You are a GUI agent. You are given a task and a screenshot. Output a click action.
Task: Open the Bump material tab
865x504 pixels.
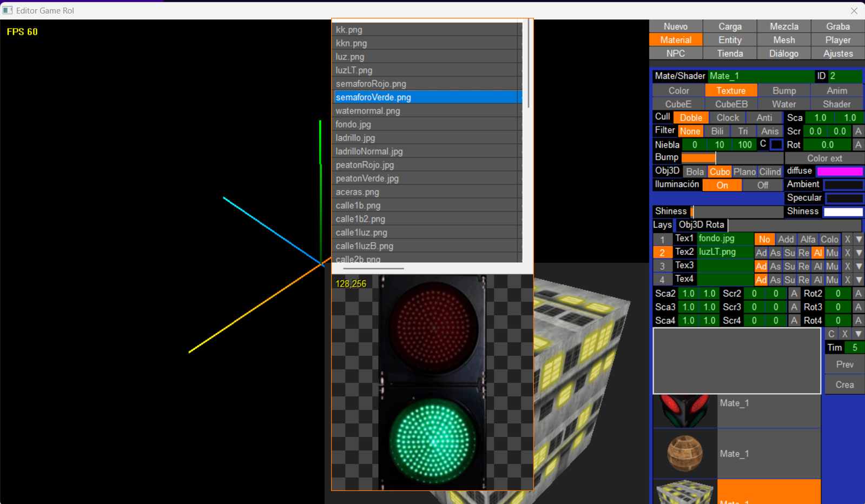click(x=784, y=91)
